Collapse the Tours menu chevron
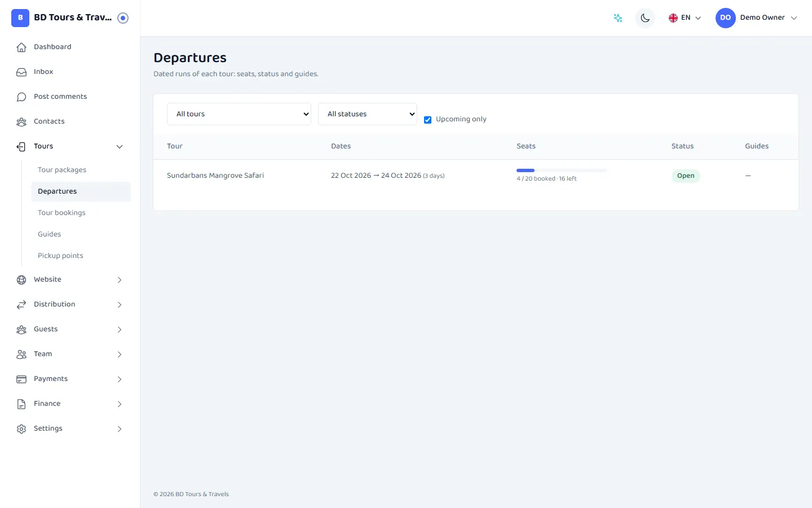The height and width of the screenshot is (508, 812). tap(120, 147)
